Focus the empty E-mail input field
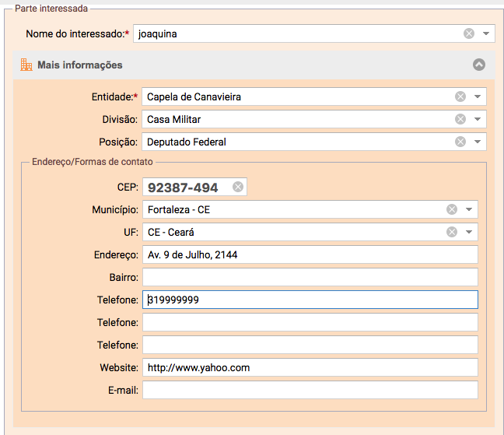The width and height of the screenshot is (504, 435). click(310, 390)
